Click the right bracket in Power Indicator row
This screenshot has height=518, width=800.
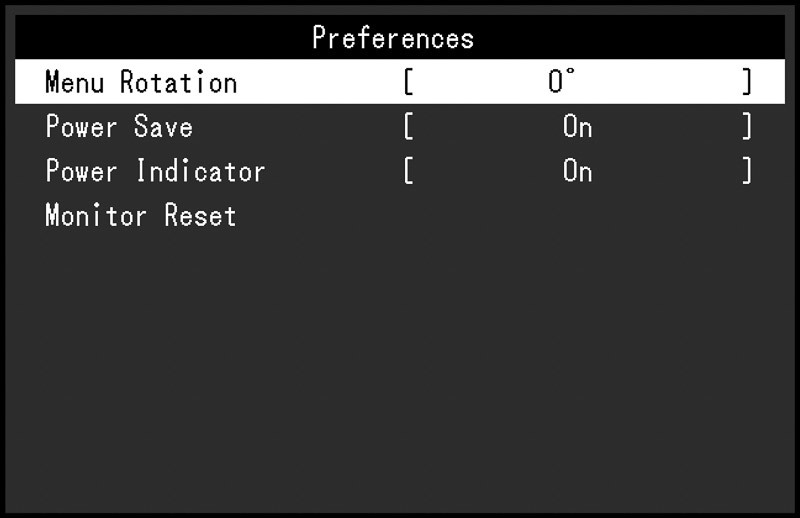[747, 170]
